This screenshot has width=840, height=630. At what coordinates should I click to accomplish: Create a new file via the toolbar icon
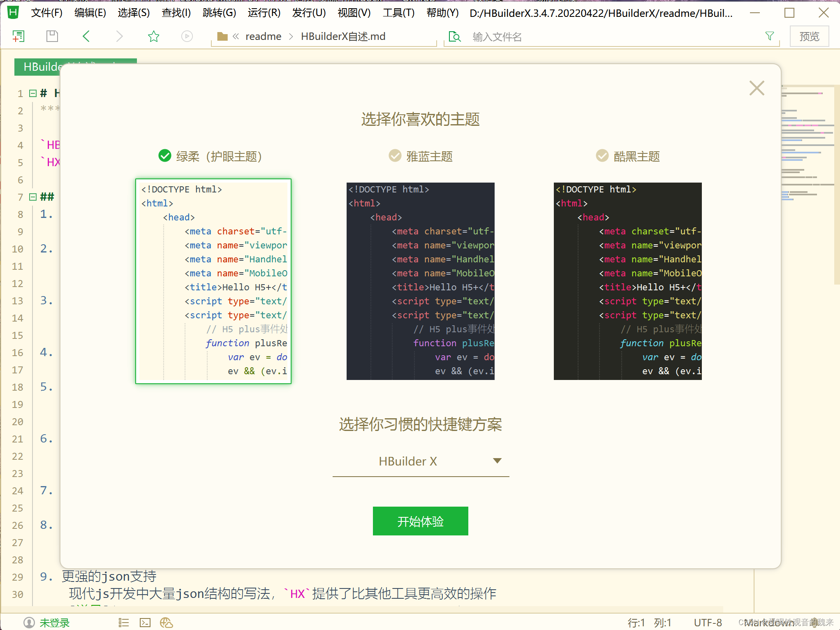[18, 36]
